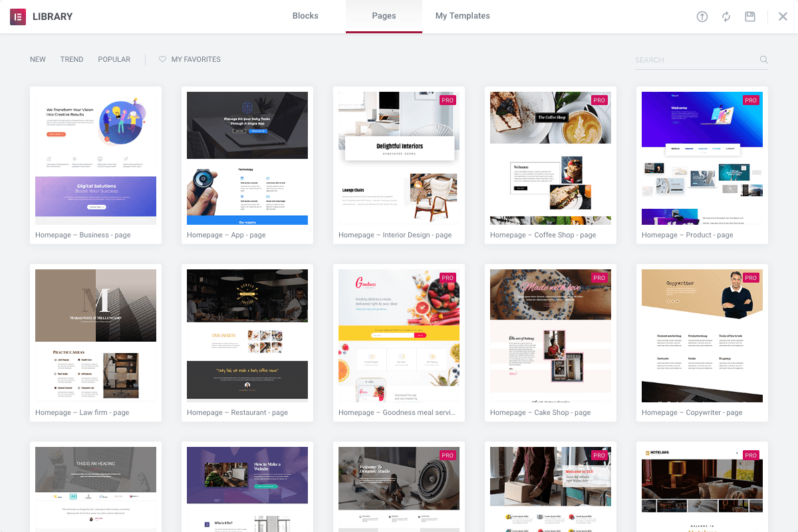
Task: Click PRO badge on Dynamic Studio template
Action: pos(448,456)
